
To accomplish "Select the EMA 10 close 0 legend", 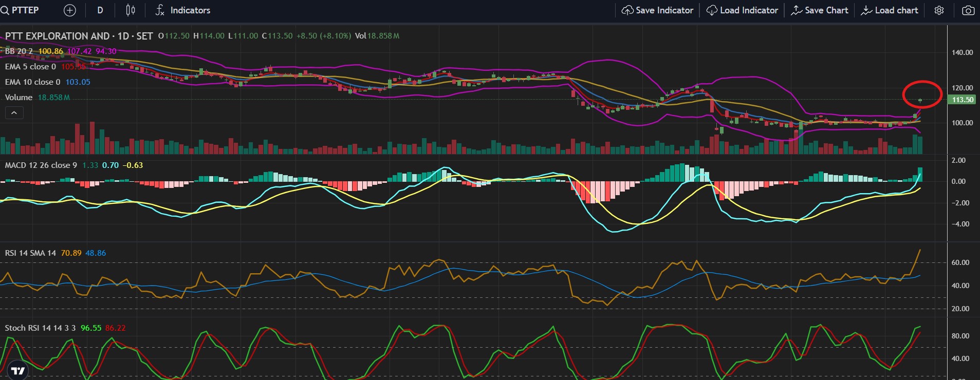I will 33,82.
